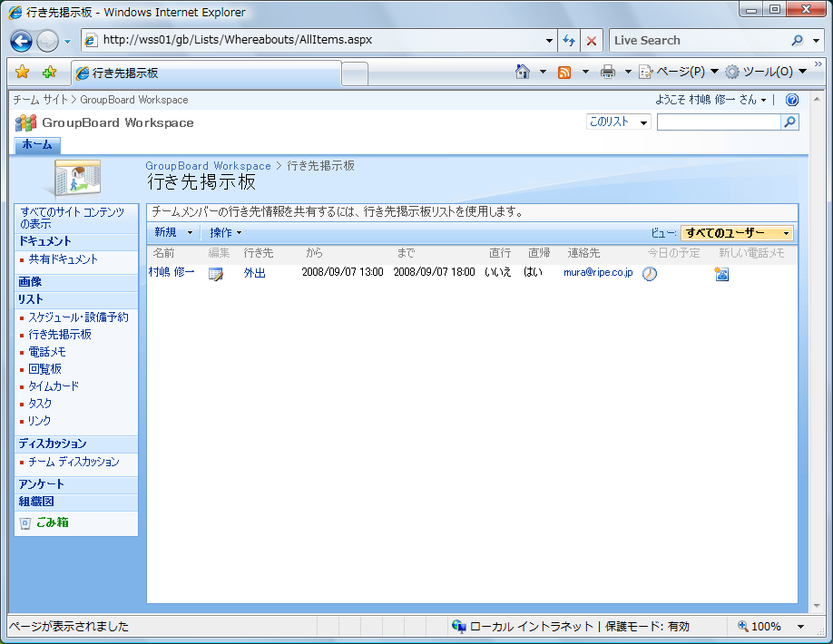Open the zoom level dropdown arrow

(800, 627)
